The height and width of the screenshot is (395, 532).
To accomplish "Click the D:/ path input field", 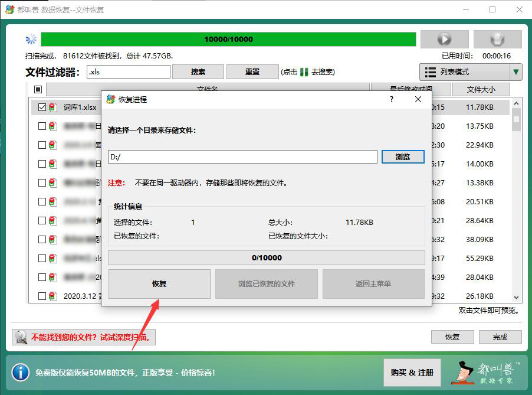I will [x=242, y=156].
